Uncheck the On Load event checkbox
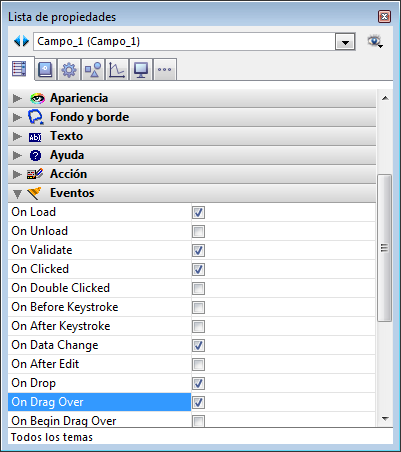401x452 pixels. tap(198, 212)
